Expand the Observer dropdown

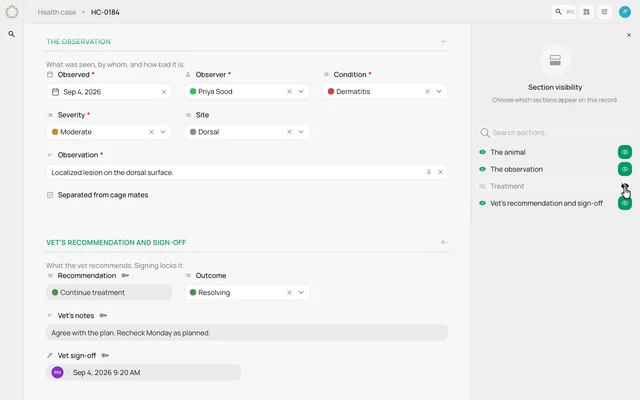(301, 91)
